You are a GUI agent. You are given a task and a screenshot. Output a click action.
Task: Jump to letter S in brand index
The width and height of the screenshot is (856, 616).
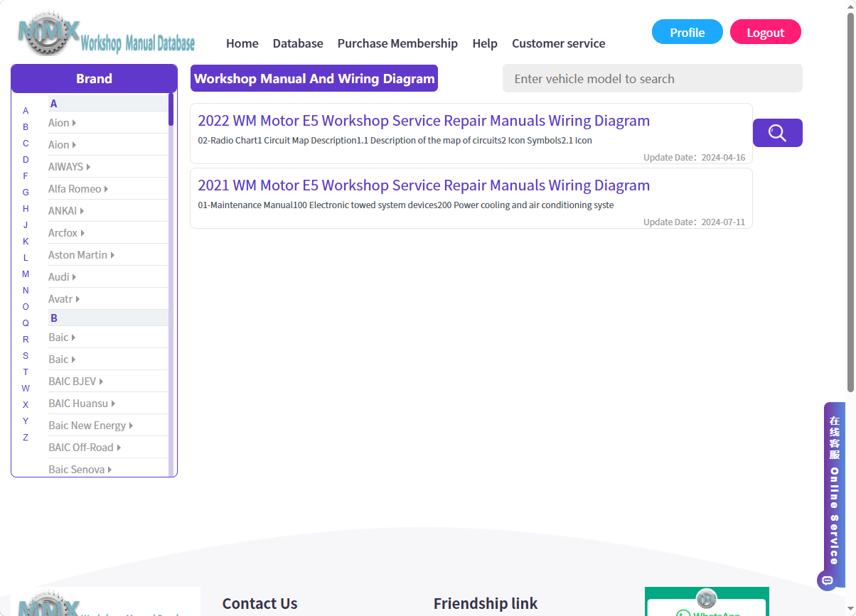point(26,356)
